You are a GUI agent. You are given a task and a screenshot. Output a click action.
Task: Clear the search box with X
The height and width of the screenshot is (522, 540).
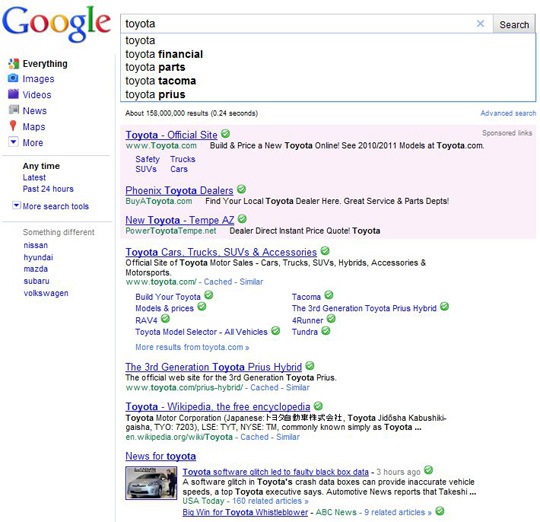click(480, 24)
